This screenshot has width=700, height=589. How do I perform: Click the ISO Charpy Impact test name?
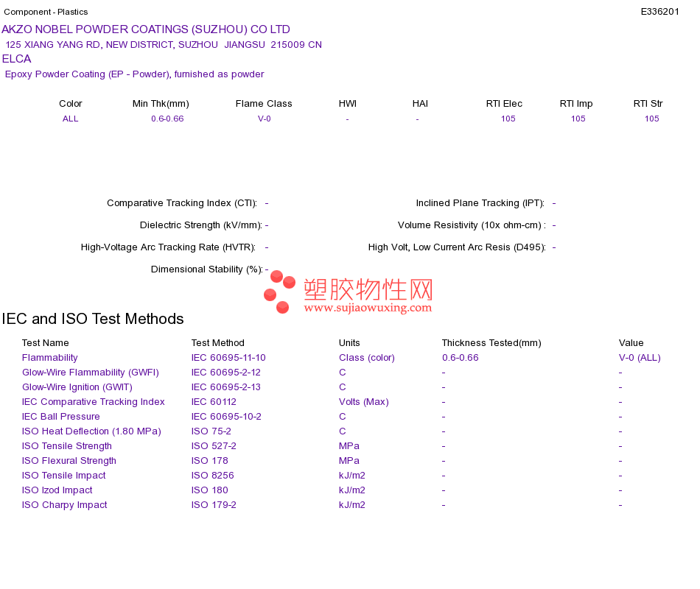click(x=65, y=504)
